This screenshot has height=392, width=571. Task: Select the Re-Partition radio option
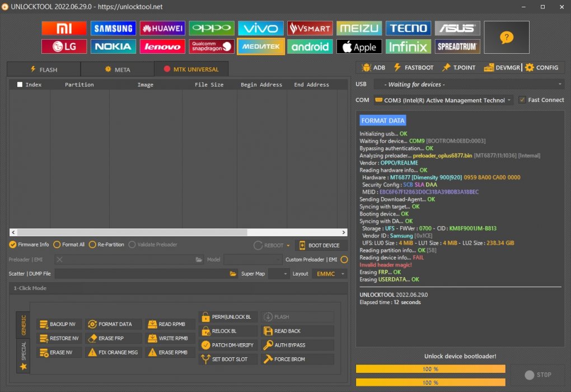point(106,245)
